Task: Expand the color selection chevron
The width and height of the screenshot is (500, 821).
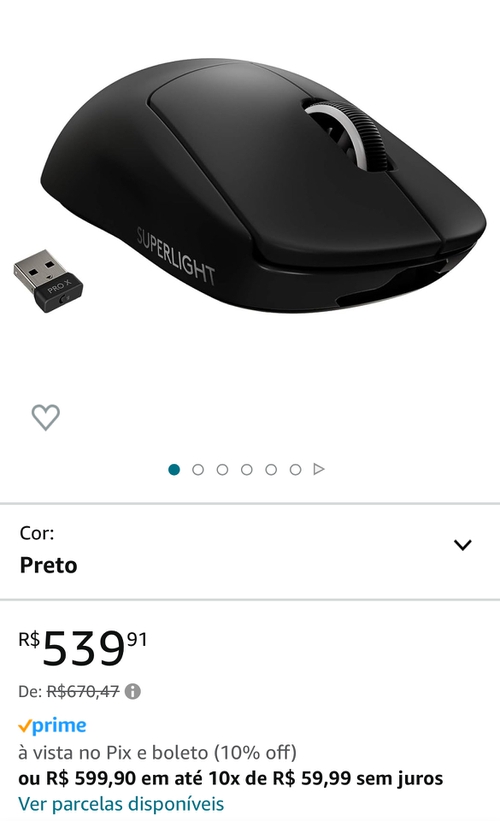Action: (x=463, y=545)
